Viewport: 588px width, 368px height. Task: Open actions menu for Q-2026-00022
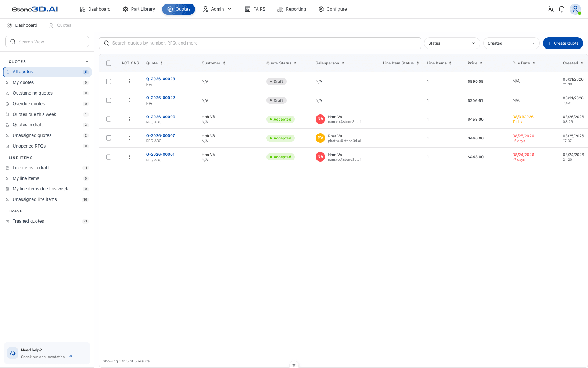[130, 100]
